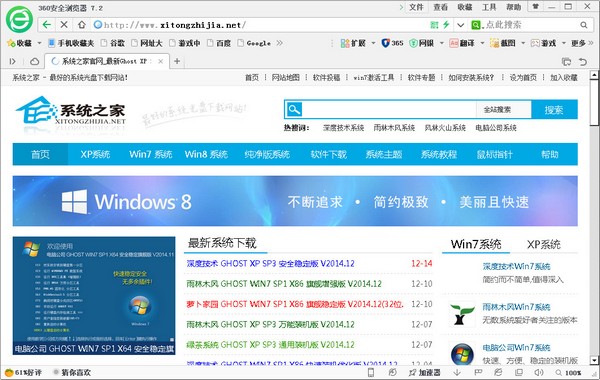Open the XP系统 navigation tab

[95, 154]
